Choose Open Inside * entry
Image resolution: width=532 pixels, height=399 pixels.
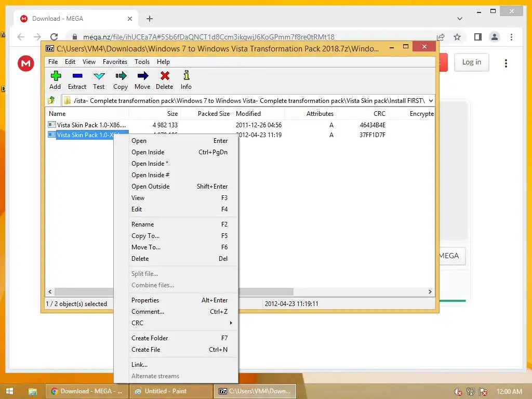[x=180, y=164]
